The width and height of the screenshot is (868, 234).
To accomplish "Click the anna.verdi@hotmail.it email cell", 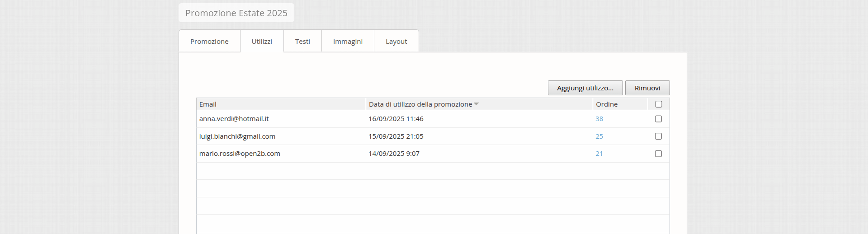I will pos(234,119).
